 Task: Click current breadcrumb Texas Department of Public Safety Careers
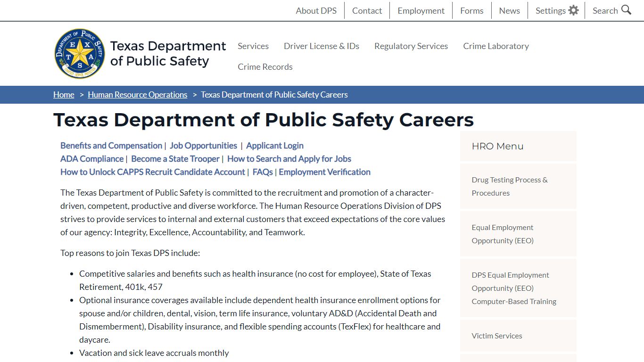pyautogui.click(x=274, y=94)
